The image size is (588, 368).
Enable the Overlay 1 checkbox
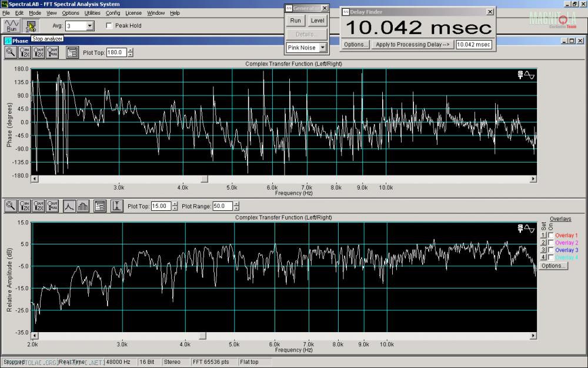(551, 235)
